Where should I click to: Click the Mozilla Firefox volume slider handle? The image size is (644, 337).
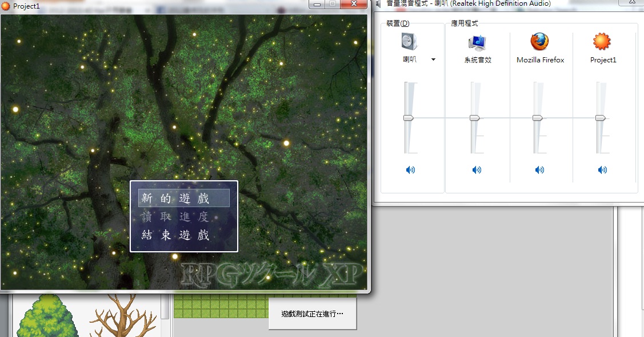coord(537,118)
